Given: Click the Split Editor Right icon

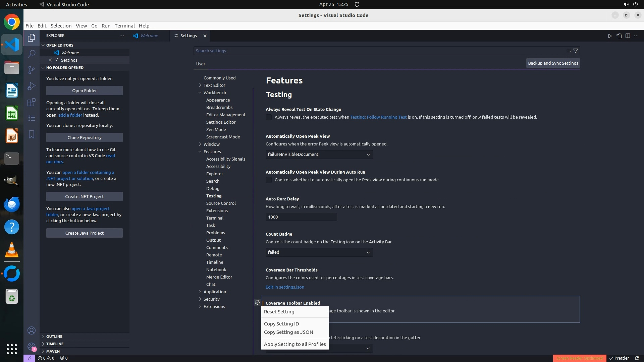Looking at the screenshot, I should 628,36.
